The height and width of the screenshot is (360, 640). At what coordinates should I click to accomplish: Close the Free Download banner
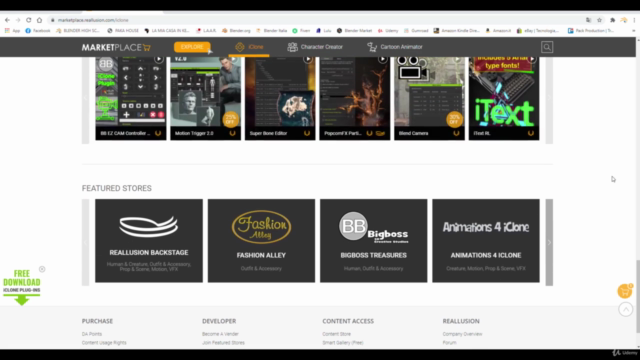coord(42,269)
